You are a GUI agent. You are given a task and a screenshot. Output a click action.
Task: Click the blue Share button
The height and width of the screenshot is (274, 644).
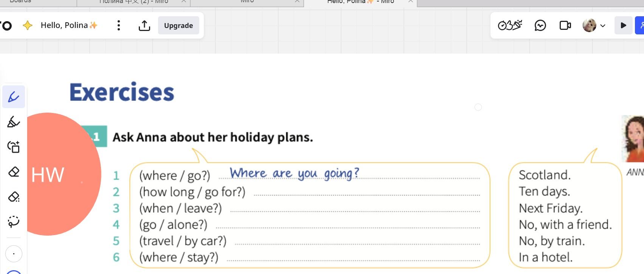[x=640, y=25]
